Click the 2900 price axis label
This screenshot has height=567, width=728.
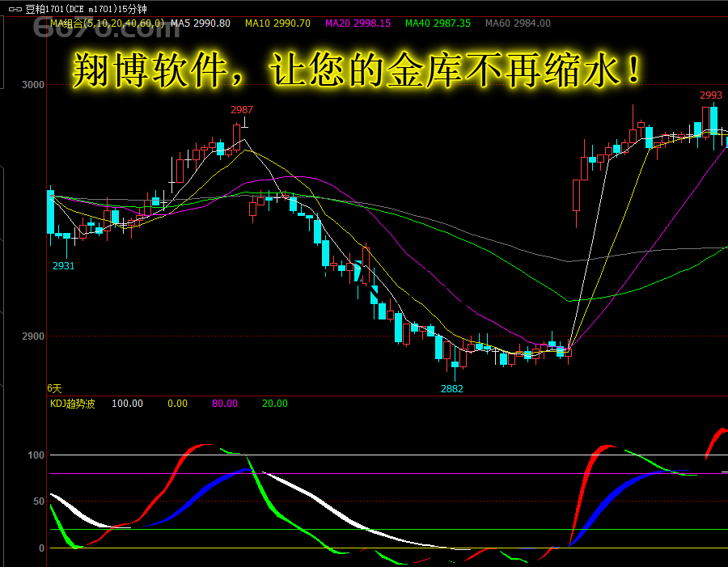point(33,336)
